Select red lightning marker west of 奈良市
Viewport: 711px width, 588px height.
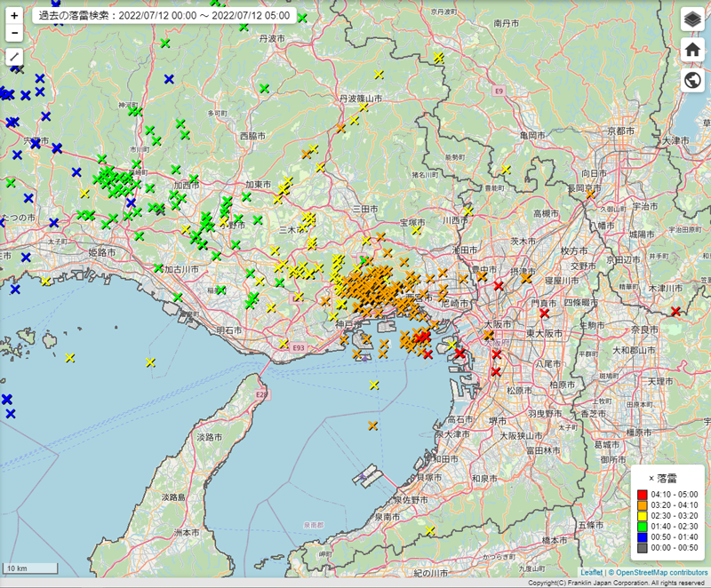click(x=676, y=311)
